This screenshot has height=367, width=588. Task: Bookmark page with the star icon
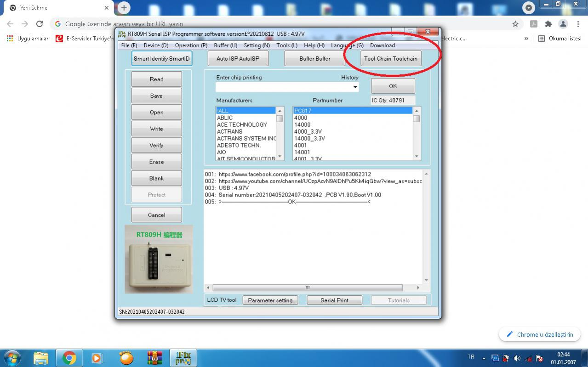[515, 24]
